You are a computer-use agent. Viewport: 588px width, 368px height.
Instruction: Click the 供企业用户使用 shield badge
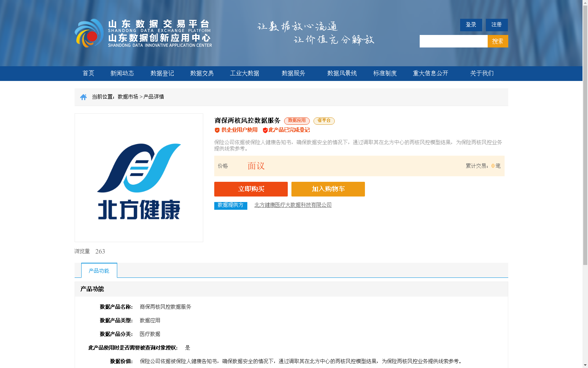click(237, 130)
